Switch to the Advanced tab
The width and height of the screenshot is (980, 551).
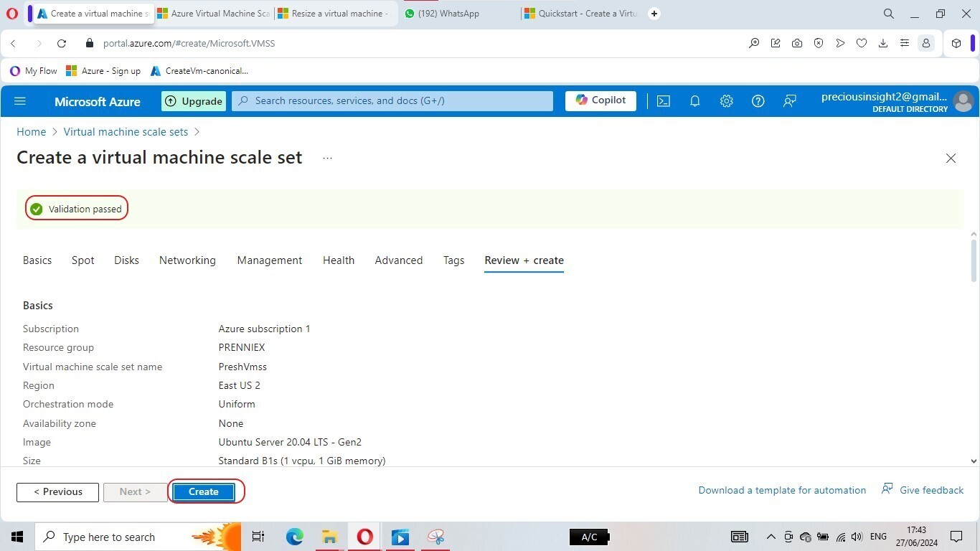click(x=399, y=260)
